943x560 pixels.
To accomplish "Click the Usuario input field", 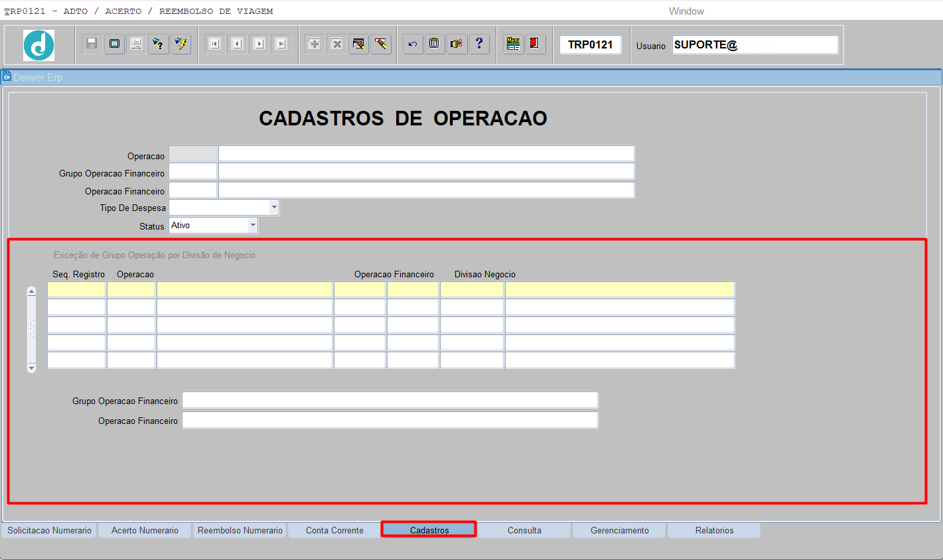I will [755, 44].
